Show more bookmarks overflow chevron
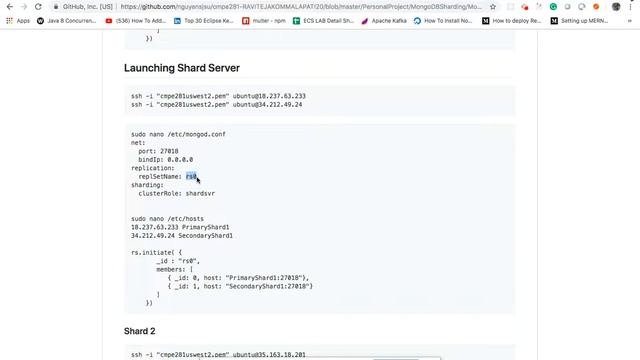The width and height of the screenshot is (640, 360). 630,21
